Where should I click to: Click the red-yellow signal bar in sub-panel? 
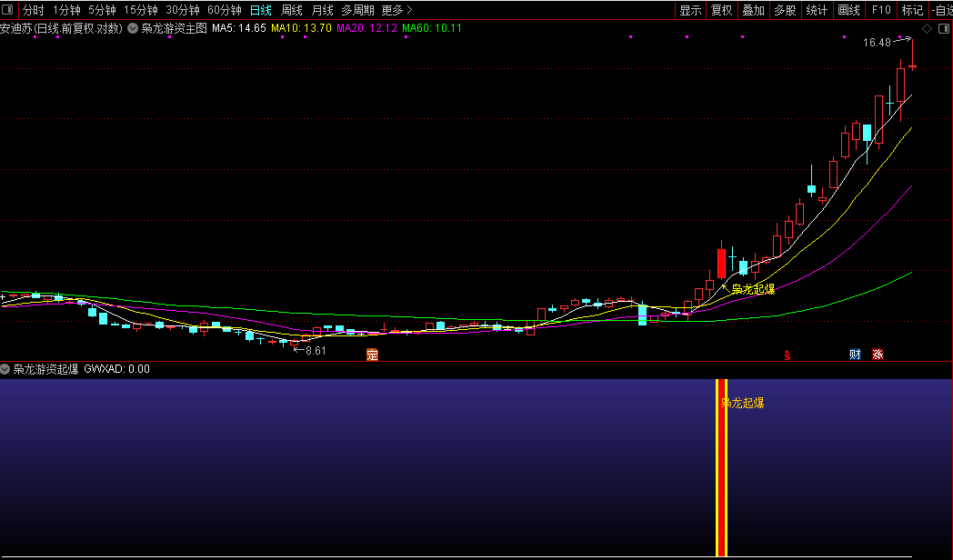click(x=721, y=467)
